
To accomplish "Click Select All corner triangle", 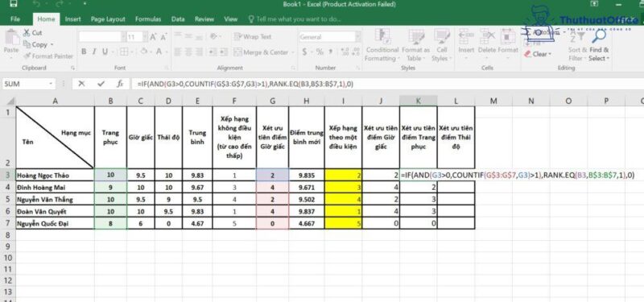I will coord(10,101).
